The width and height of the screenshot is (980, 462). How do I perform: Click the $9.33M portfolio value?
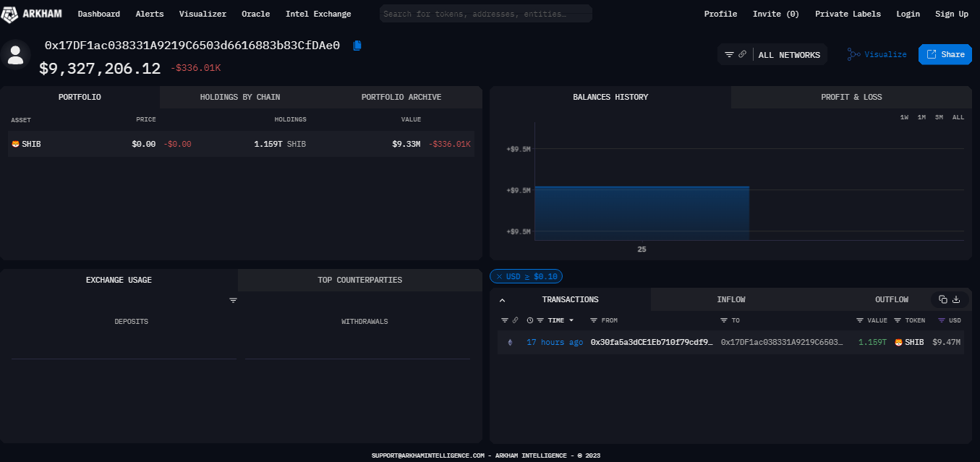tap(406, 144)
